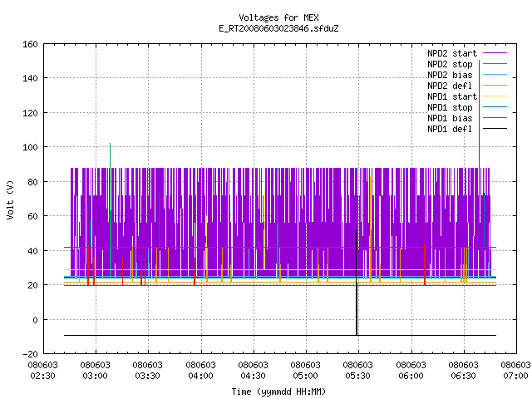Click purple line sample next to NPD2 start
The image size is (532, 399).
[495, 53]
